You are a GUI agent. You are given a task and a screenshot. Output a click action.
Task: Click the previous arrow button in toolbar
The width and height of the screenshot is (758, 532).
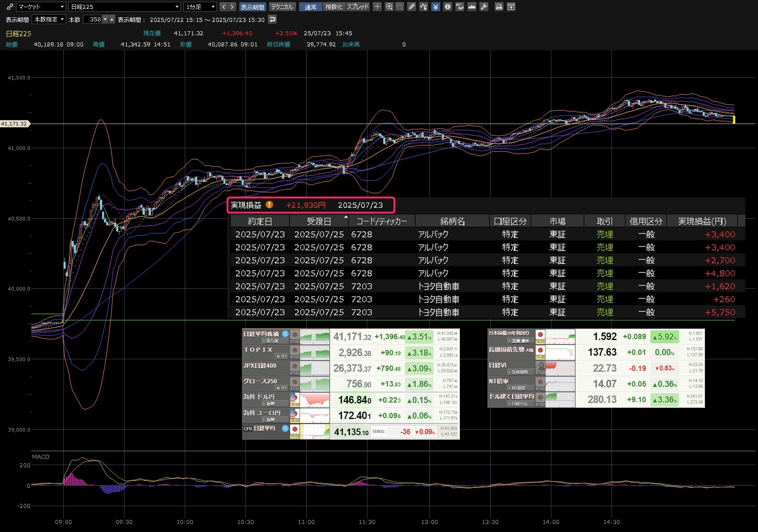click(224, 7)
